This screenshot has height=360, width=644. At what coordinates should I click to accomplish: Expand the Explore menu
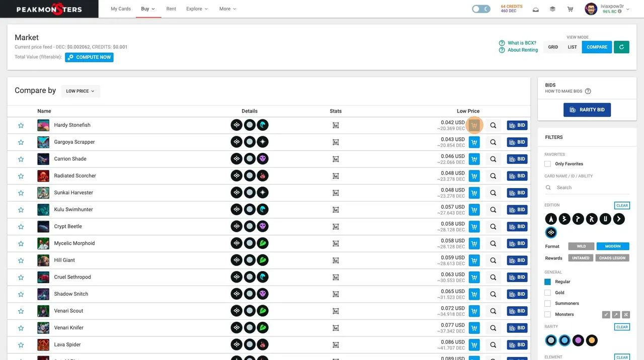(197, 9)
